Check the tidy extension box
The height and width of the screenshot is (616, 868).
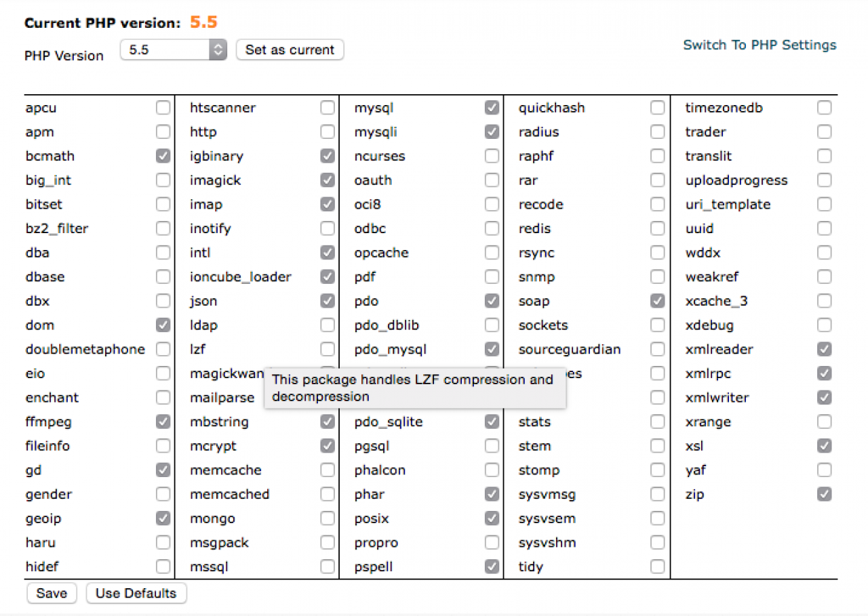[657, 567]
